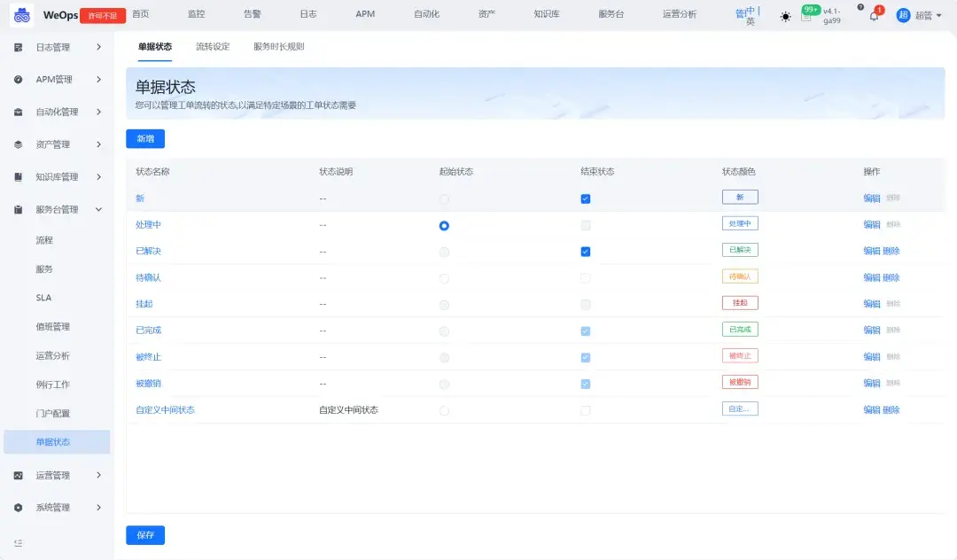
Task: Open the 告警 top menu
Action: 252,14
